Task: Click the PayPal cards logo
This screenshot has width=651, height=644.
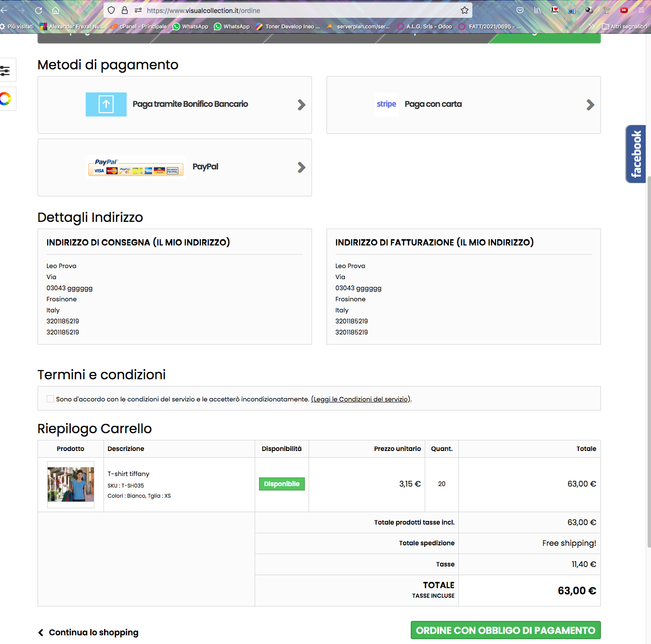Action: coord(136,167)
